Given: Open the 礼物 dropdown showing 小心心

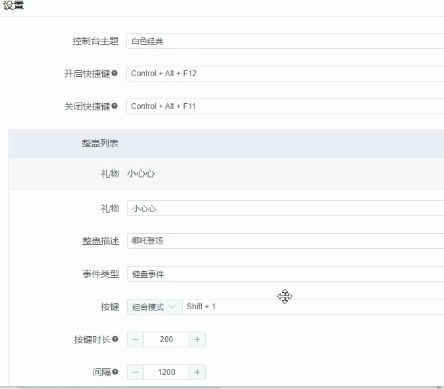Looking at the screenshot, I should click(285, 208).
